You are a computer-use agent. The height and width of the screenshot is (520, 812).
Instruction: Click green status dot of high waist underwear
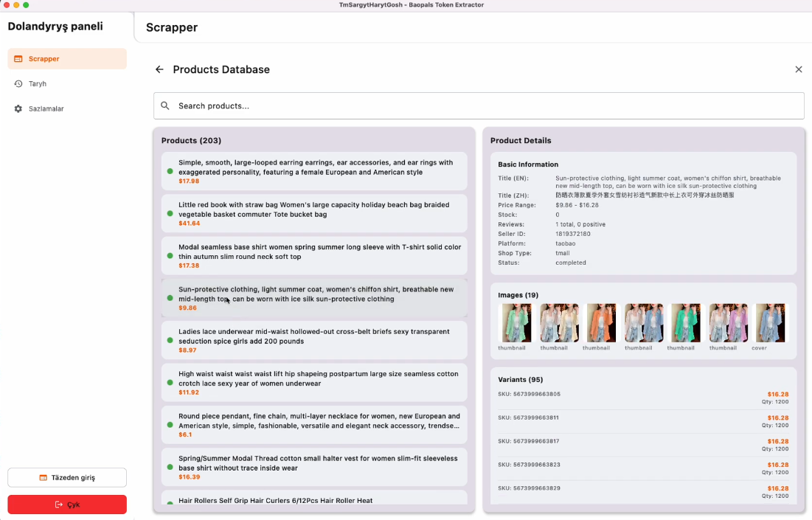pos(170,382)
